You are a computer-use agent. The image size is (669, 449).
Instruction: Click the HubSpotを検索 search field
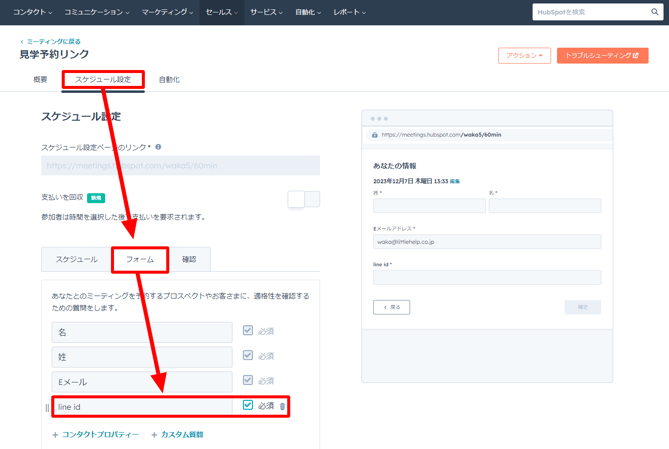click(x=590, y=12)
